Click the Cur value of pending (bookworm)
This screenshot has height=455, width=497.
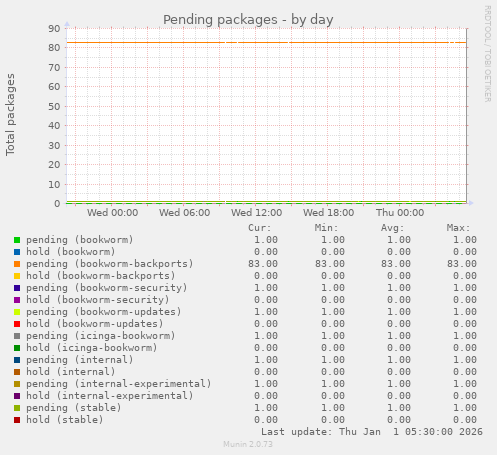coord(266,240)
